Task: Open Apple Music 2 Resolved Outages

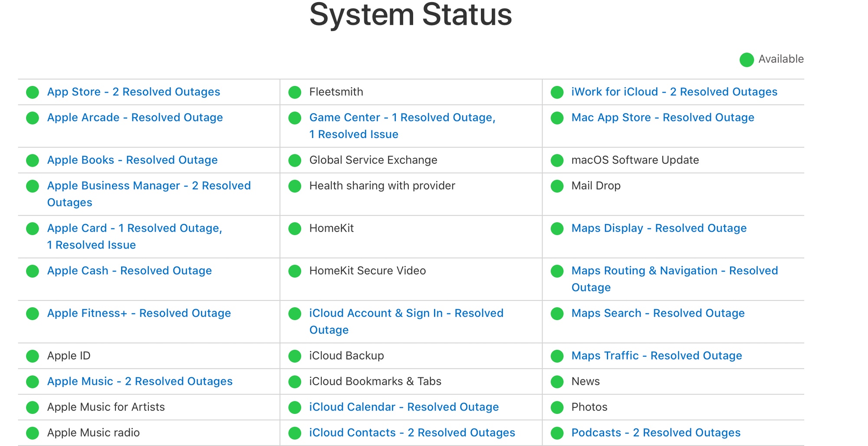Action: pyautogui.click(x=140, y=381)
